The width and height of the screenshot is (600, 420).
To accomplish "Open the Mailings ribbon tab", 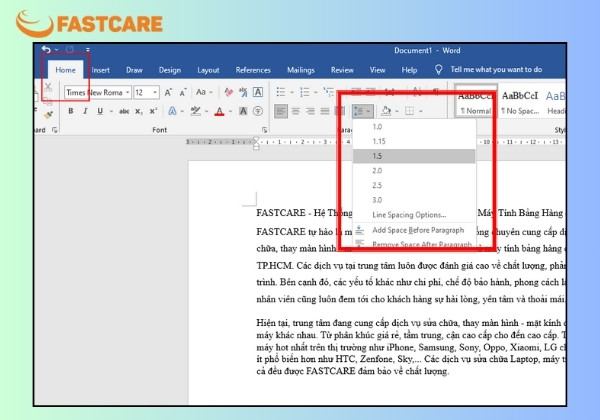I will (301, 70).
